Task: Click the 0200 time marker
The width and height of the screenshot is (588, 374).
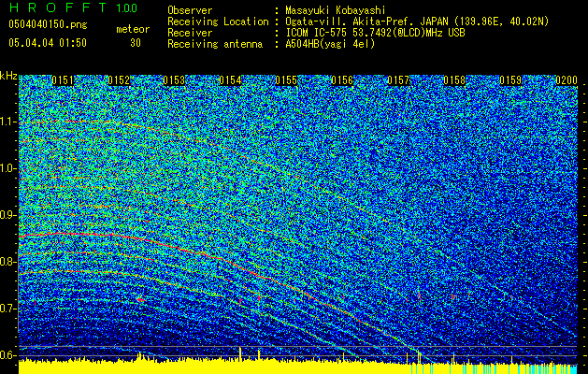Action: [566, 80]
